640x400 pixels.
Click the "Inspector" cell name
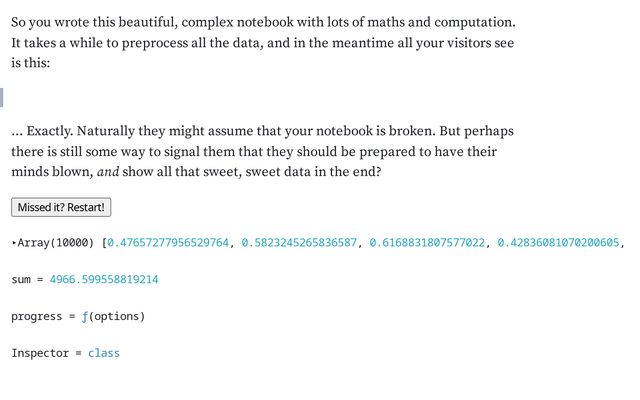[x=40, y=353]
